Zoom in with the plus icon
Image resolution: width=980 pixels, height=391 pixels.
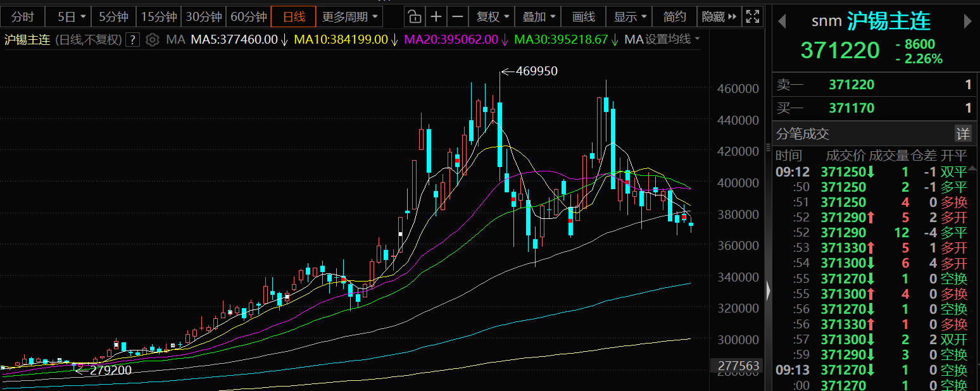(436, 16)
